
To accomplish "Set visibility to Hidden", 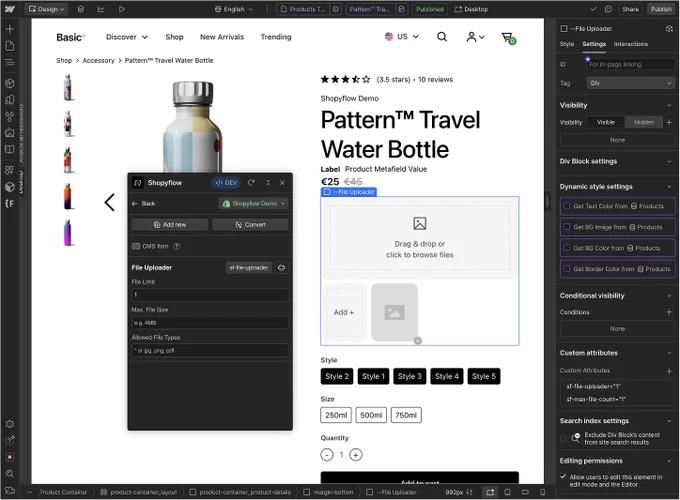I will coord(644,122).
